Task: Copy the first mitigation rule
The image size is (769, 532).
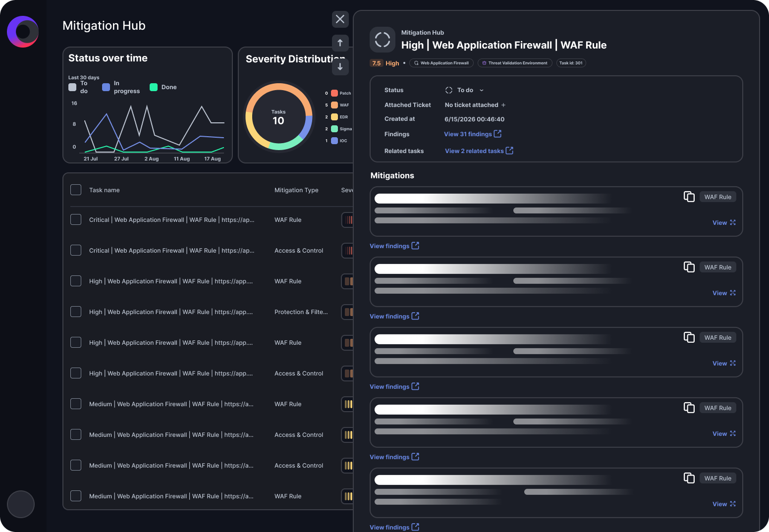Action: [x=689, y=197]
